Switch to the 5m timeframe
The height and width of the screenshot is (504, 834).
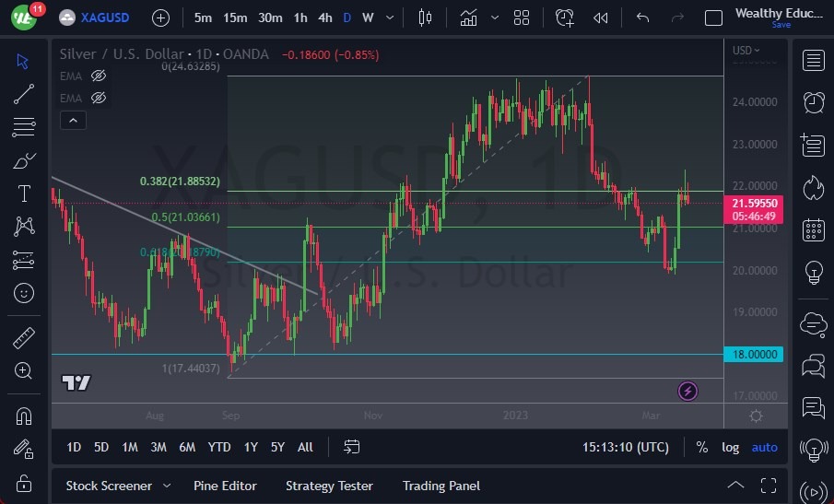click(203, 18)
